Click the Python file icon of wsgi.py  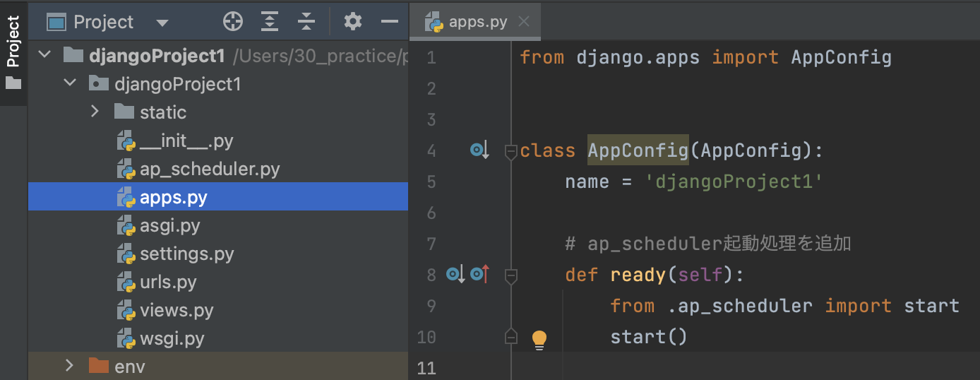point(126,338)
